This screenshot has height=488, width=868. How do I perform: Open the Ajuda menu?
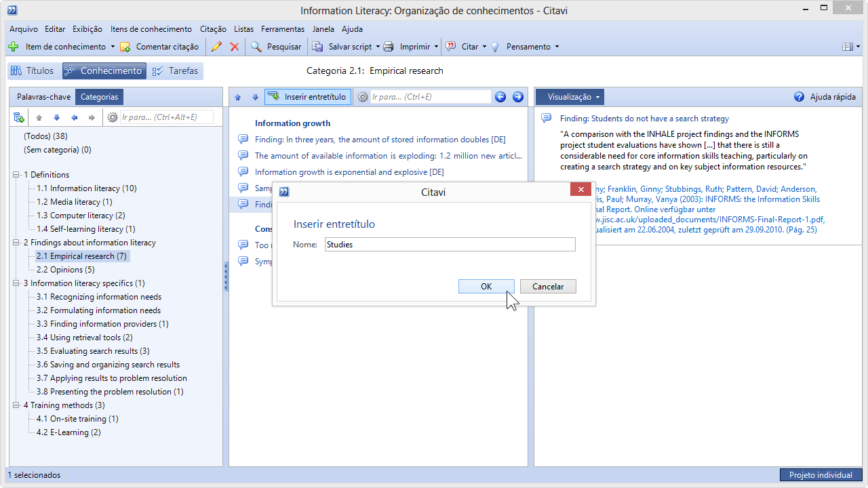tap(352, 29)
